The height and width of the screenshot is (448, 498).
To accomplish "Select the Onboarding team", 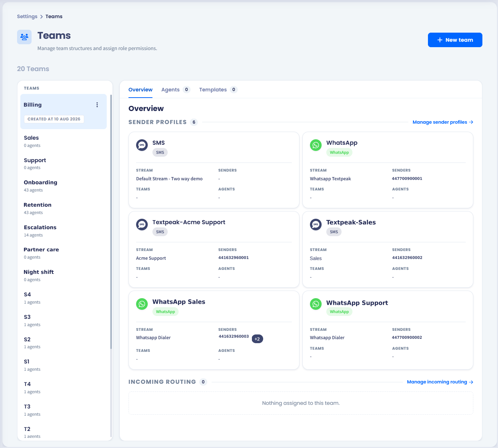I will coord(64,186).
